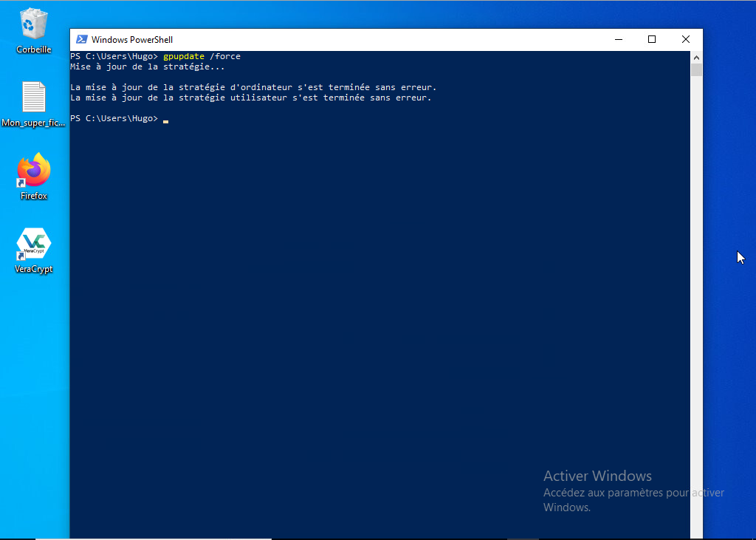This screenshot has width=756, height=540.
Task: Select the Mon_super_fic text file icon
Action: click(x=33, y=97)
